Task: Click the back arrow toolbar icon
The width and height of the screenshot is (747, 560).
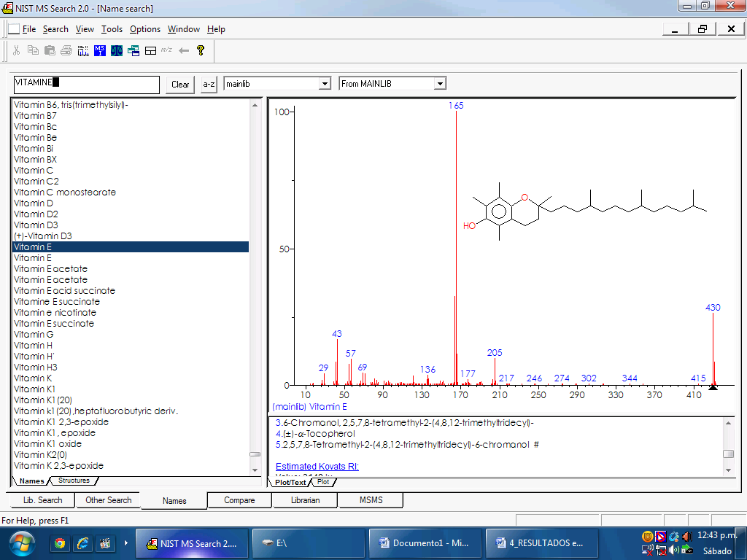Action: click(x=184, y=50)
